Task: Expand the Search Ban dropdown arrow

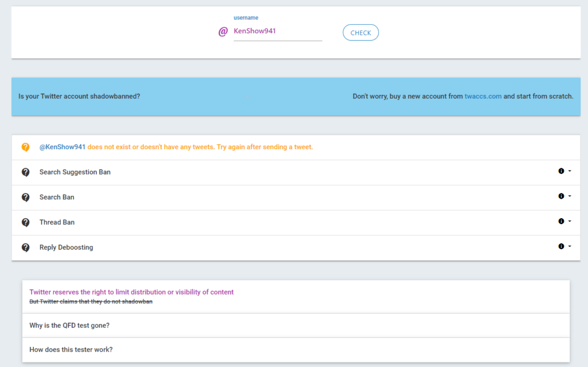Action: pyautogui.click(x=570, y=196)
